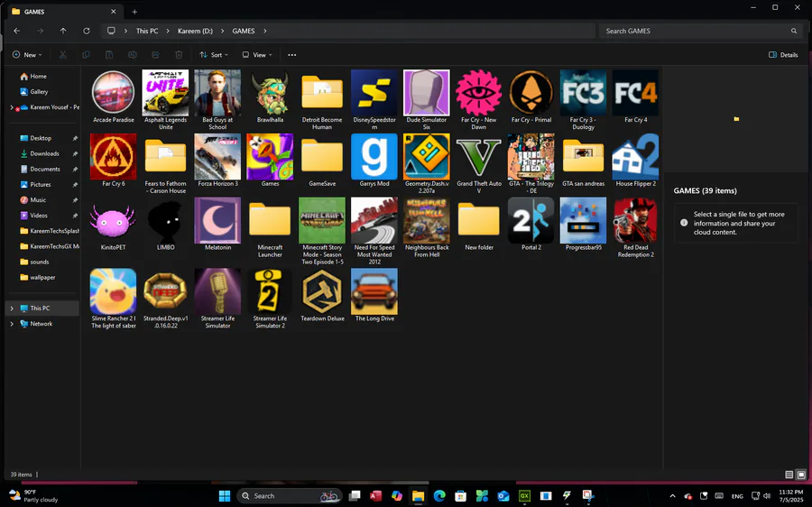The image size is (812, 507).
Task: Select the Neighbours Back From Hell icon
Action: (x=426, y=221)
